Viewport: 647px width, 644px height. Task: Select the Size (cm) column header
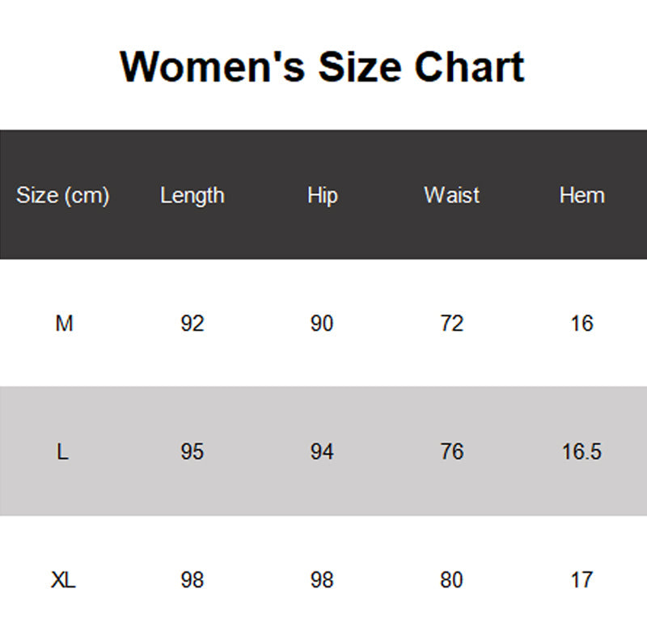pos(63,195)
